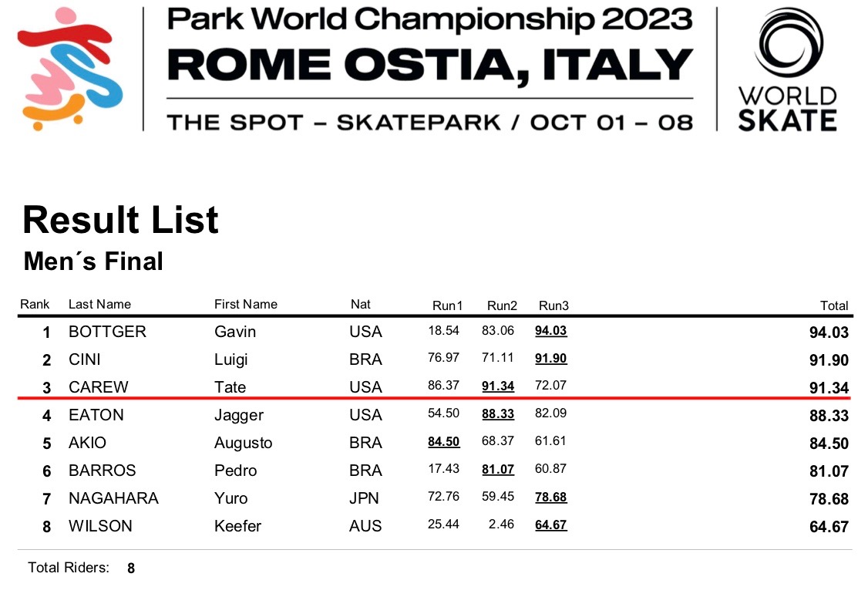868x614 pixels.
Task: Select BOTTGER's underlined 94.03 Run3 score
Action: click(x=551, y=331)
